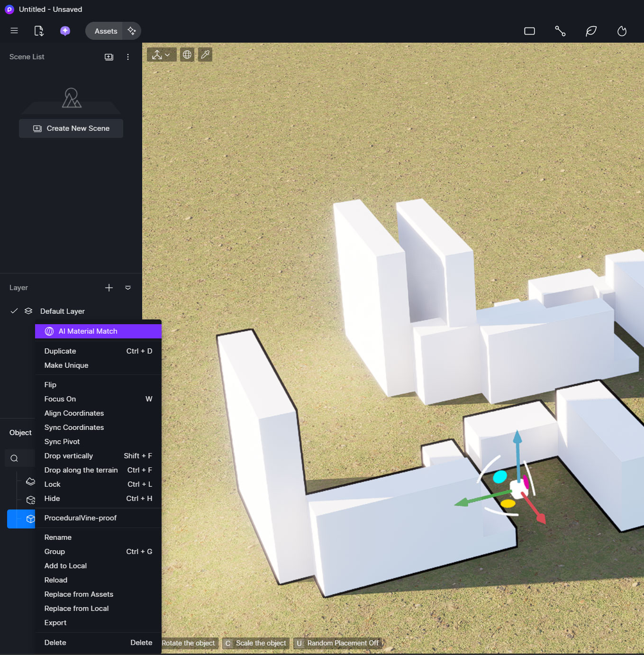Image resolution: width=644 pixels, height=655 pixels.
Task: Open the purple AI assistant icon
Action: tap(65, 31)
